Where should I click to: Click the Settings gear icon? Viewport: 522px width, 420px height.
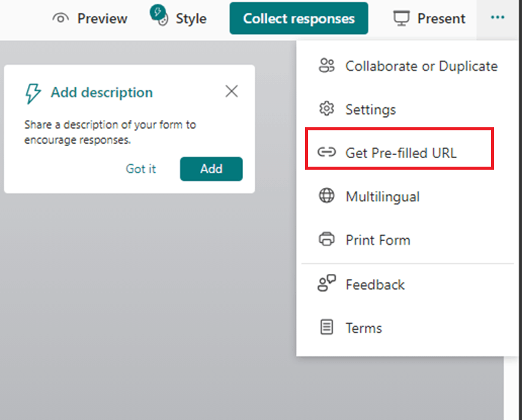pyautogui.click(x=327, y=109)
